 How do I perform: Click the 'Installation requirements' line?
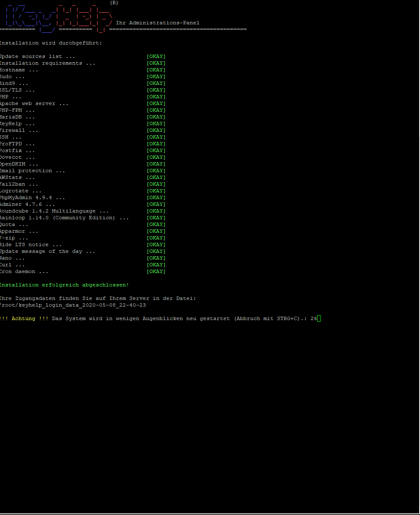click(x=47, y=63)
